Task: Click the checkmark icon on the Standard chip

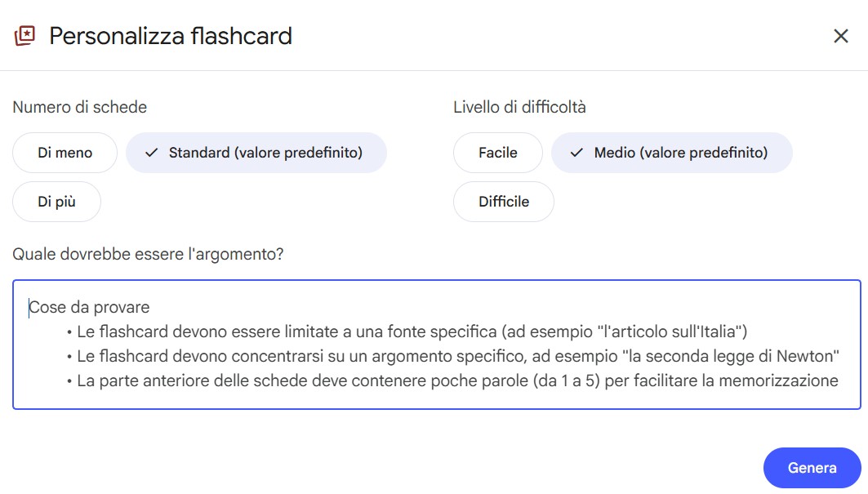Action: 151,153
